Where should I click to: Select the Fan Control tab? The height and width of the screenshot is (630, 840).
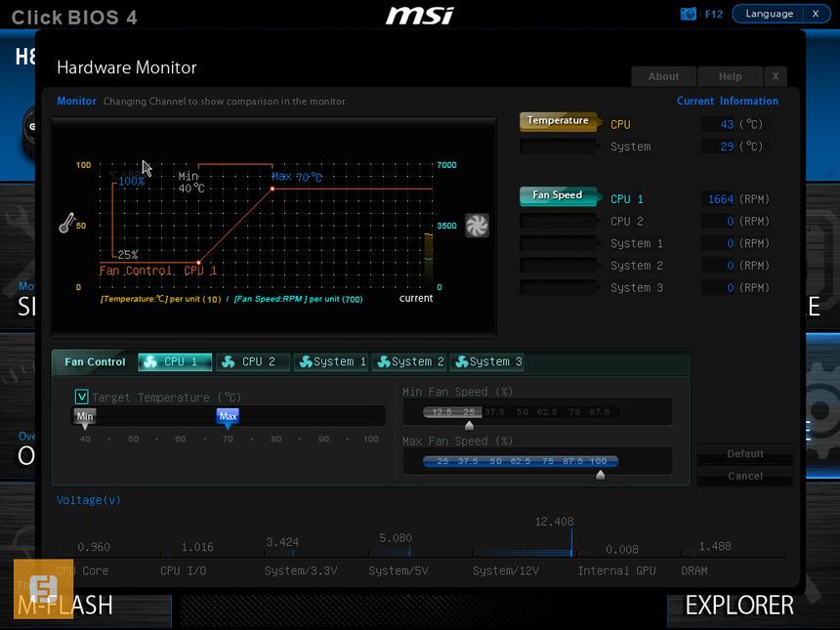coord(93,361)
